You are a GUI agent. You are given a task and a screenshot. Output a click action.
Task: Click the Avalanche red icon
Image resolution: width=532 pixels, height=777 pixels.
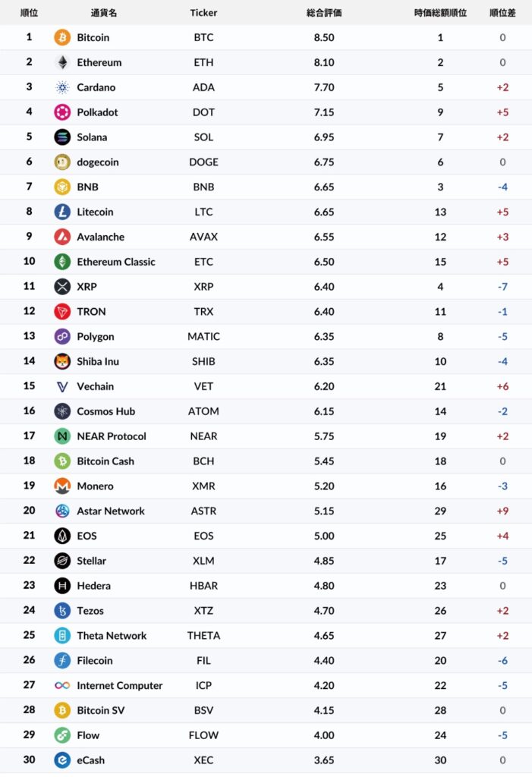point(62,237)
